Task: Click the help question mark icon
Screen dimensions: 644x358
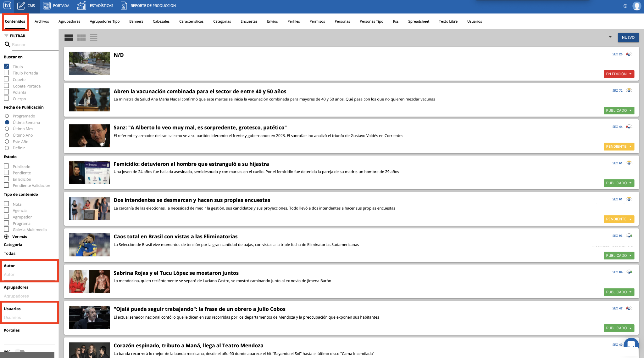Action: pyautogui.click(x=625, y=6)
